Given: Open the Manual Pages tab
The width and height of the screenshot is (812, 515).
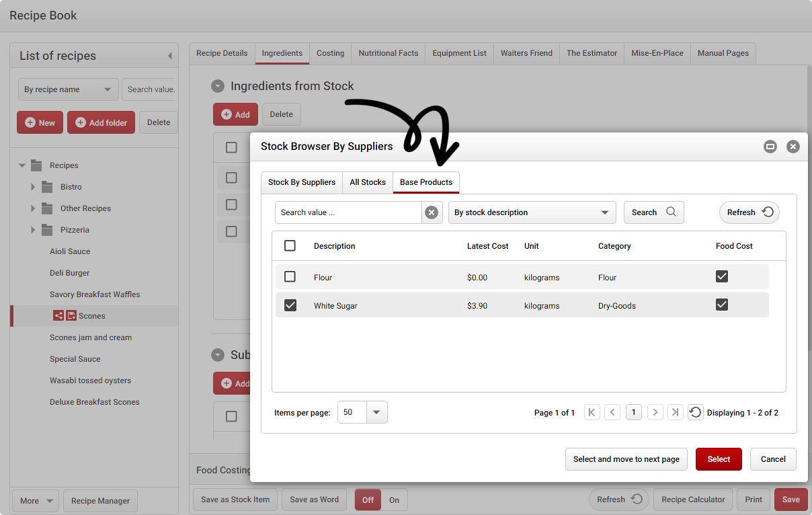Looking at the screenshot, I should (x=723, y=53).
